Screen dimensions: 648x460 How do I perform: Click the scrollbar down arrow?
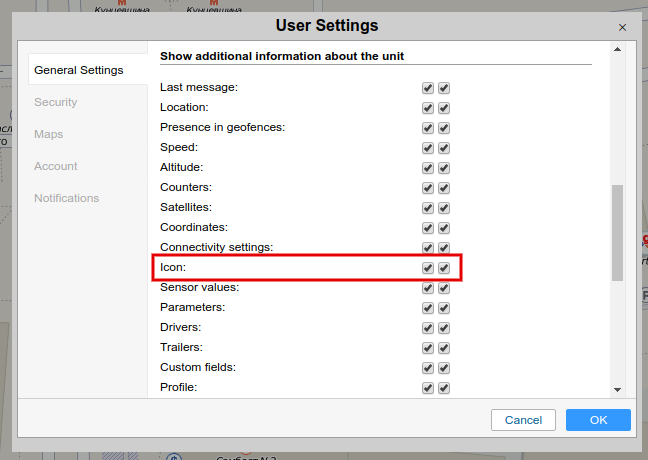click(x=617, y=390)
